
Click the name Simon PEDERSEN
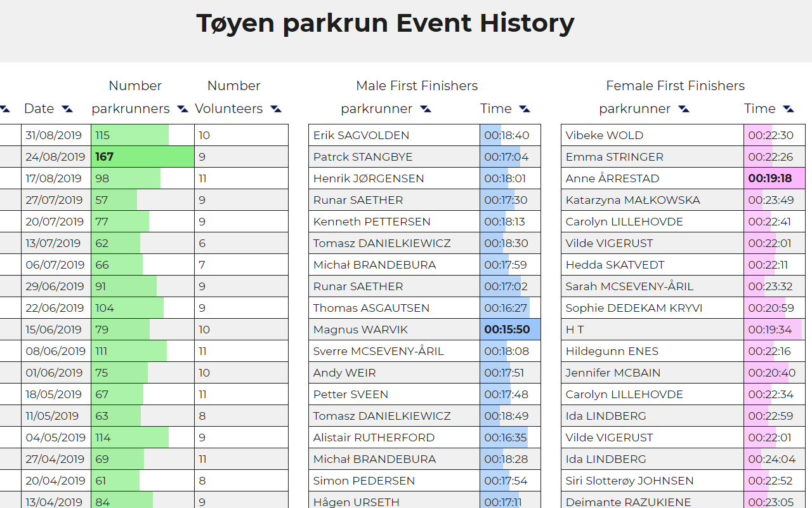pyautogui.click(x=364, y=481)
